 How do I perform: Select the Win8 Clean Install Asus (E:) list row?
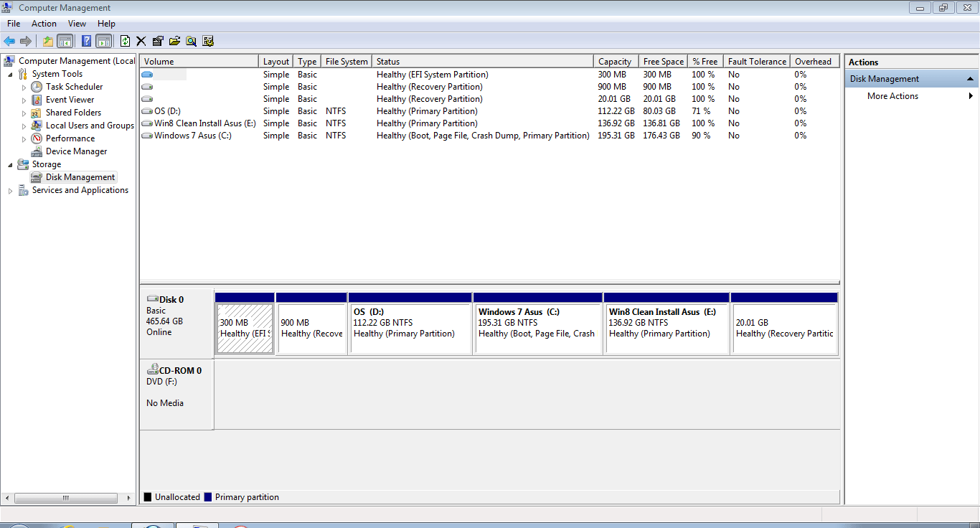pos(489,123)
